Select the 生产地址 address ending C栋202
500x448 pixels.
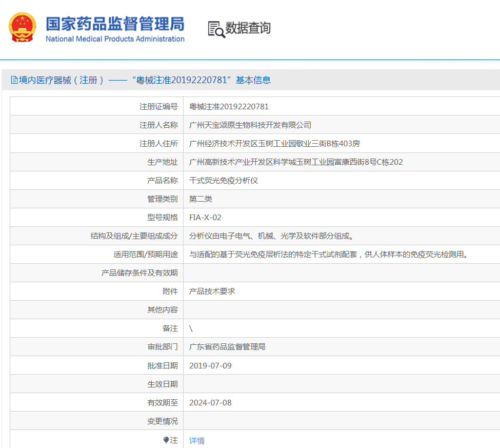296,162
